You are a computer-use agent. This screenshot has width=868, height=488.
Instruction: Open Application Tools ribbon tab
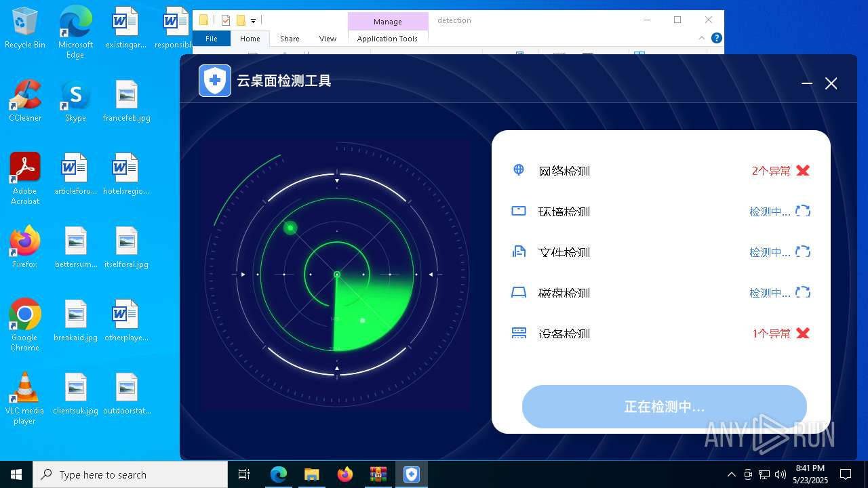pos(388,39)
